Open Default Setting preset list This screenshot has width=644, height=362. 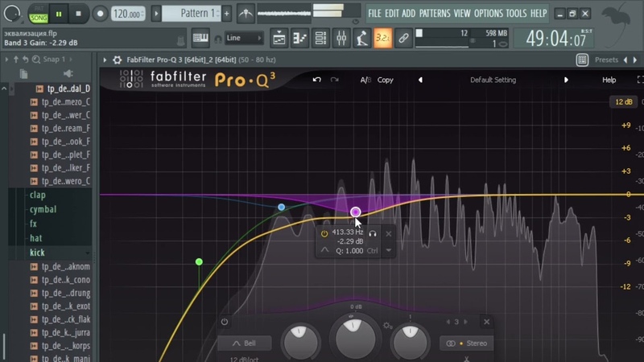tap(493, 80)
